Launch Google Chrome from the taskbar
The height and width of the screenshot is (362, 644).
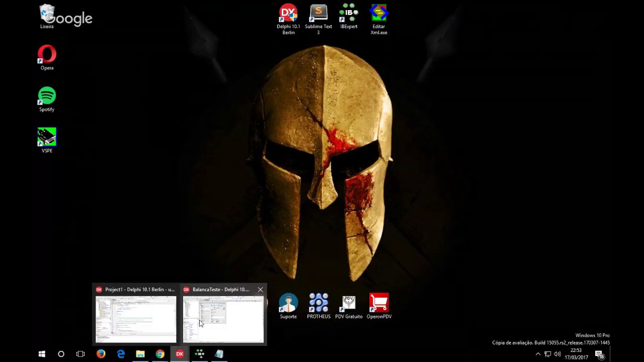pos(160,354)
